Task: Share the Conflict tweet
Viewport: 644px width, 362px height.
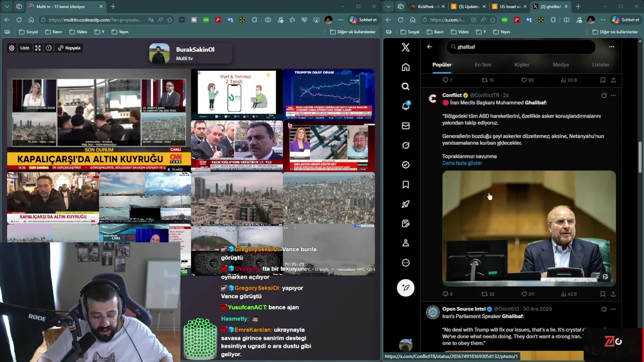Action: (613, 294)
